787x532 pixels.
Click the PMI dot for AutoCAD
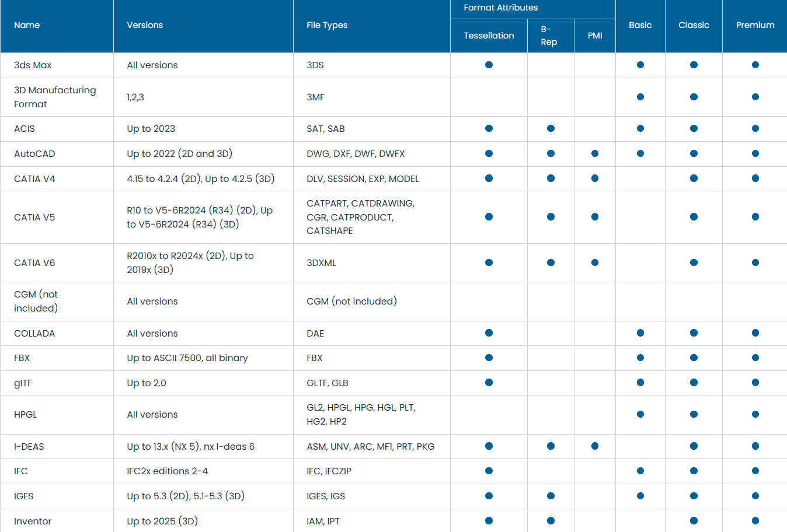pos(594,153)
